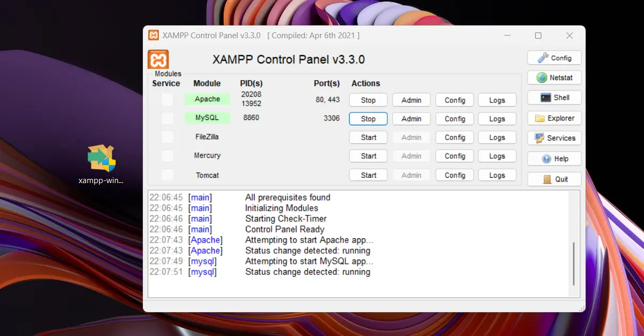Open the global Config button with wrench icon
644x336 pixels.
554,58
